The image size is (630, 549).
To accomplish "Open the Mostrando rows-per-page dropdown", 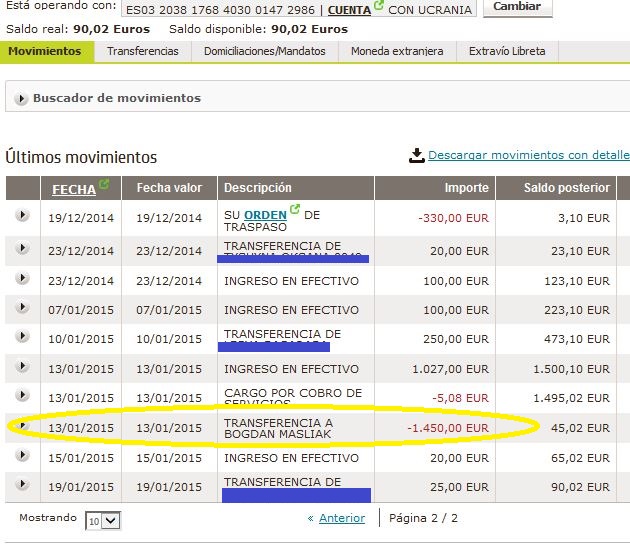I will [102, 521].
